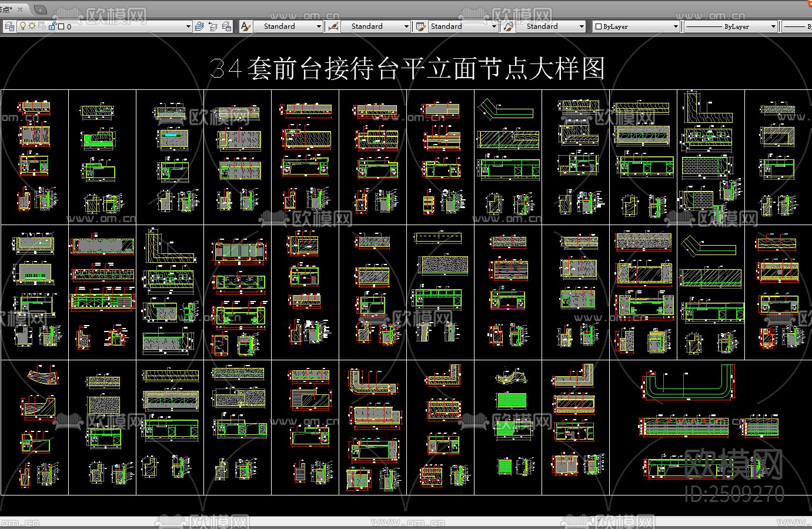Expand the table style Standard dropdown
The image size is (812, 529).
click(x=494, y=26)
